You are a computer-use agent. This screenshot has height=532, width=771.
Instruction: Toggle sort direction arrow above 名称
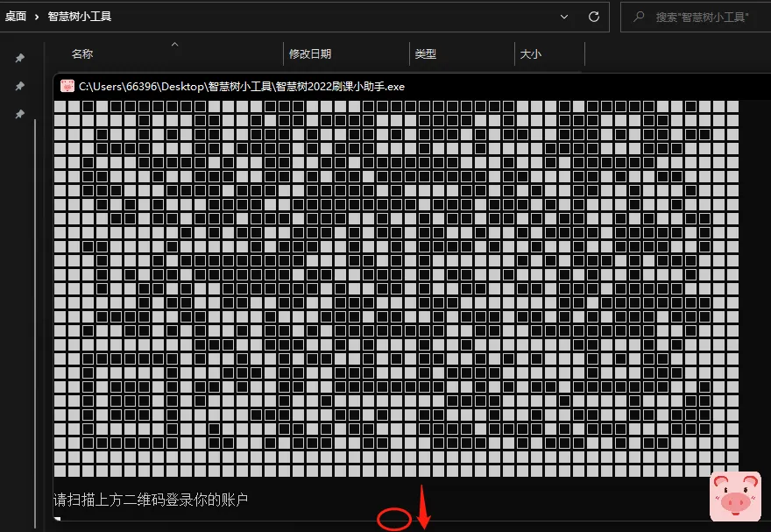coord(174,44)
